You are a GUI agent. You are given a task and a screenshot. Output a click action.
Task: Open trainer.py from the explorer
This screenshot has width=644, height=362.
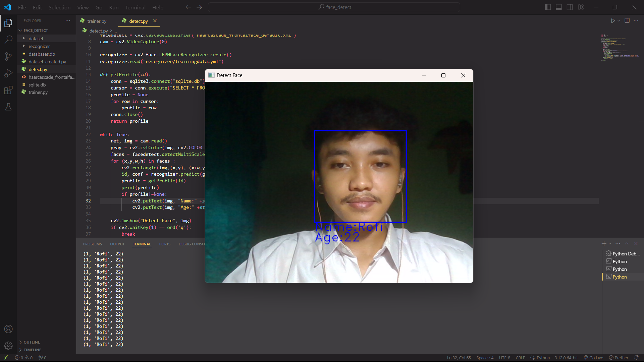click(38, 92)
